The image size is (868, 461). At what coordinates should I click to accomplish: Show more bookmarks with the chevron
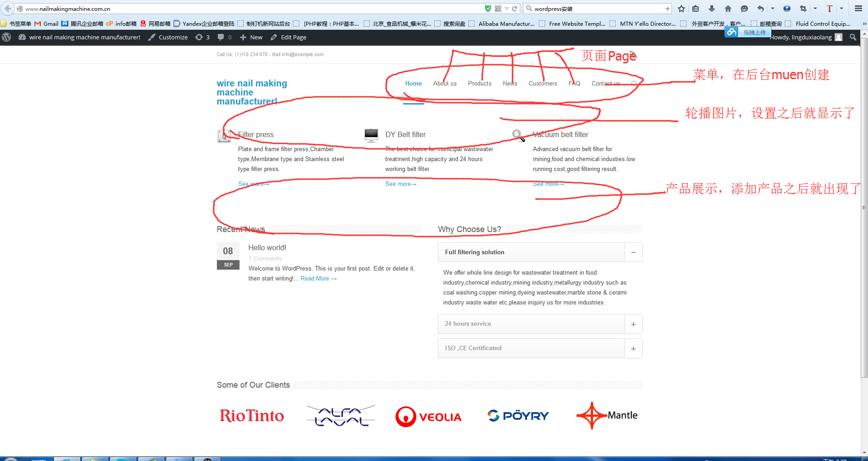(864, 24)
